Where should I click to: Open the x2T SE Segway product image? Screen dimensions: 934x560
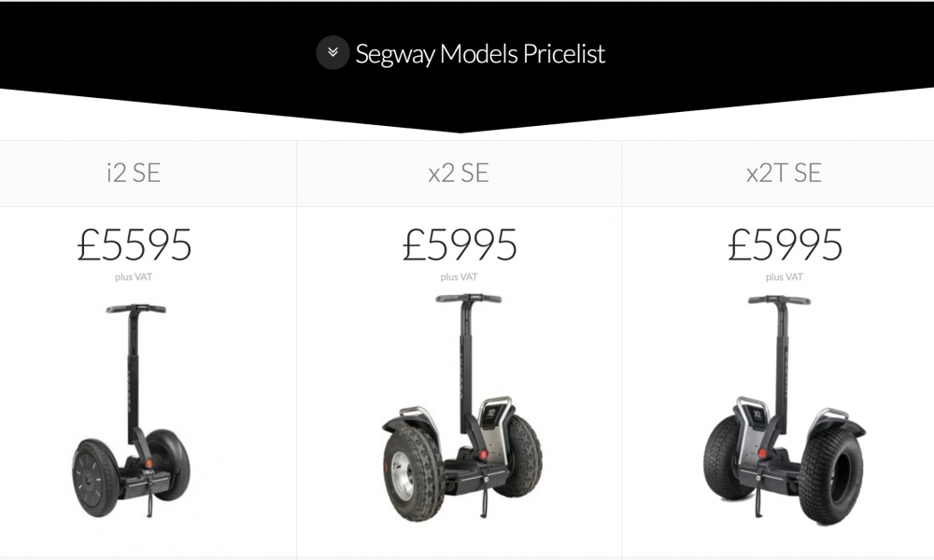click(784, 411)
